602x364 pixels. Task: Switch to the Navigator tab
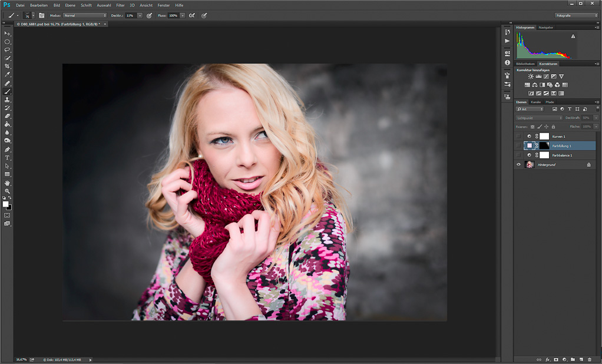[545, 28]
